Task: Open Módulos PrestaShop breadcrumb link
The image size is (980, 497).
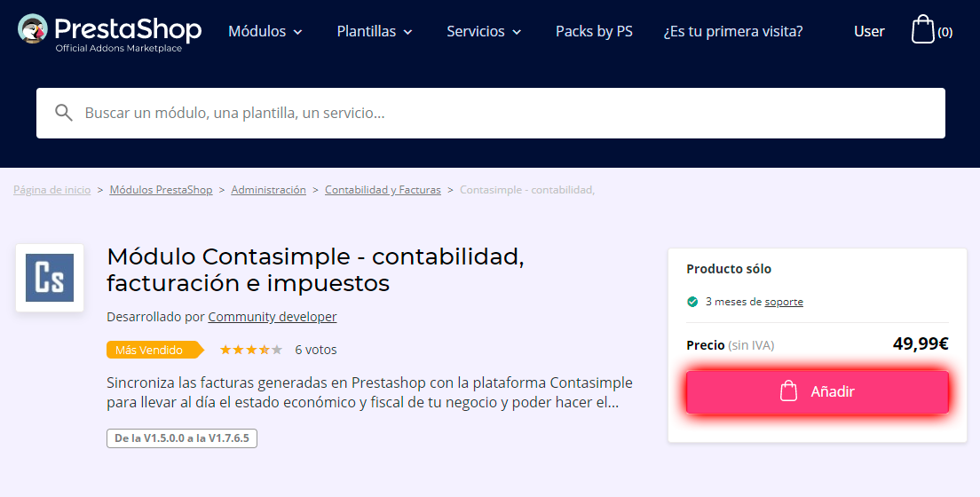Action: tap(162, 190)
